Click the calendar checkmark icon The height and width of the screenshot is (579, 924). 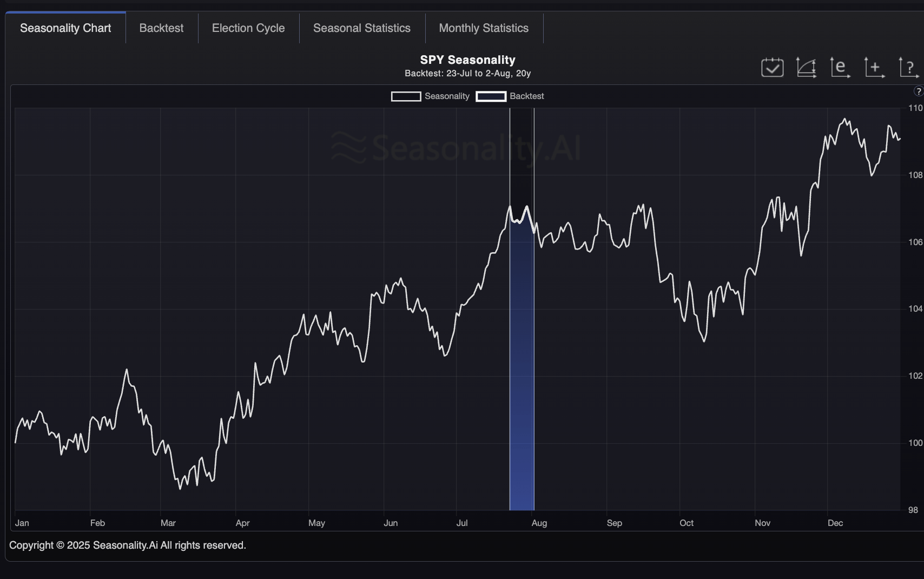[x=772, y=68]
